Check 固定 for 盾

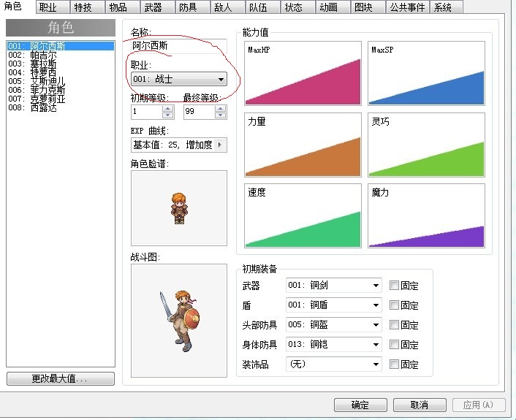(x=394, y=305)
